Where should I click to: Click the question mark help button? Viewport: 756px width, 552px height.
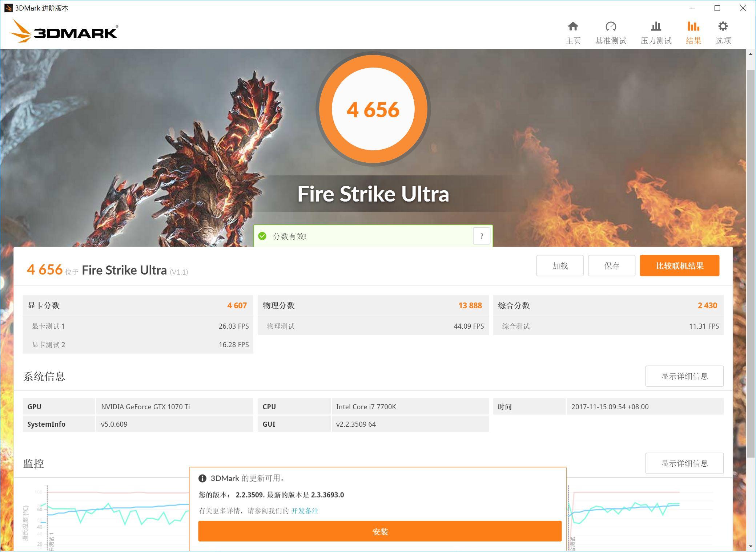(x=482, y=236)
